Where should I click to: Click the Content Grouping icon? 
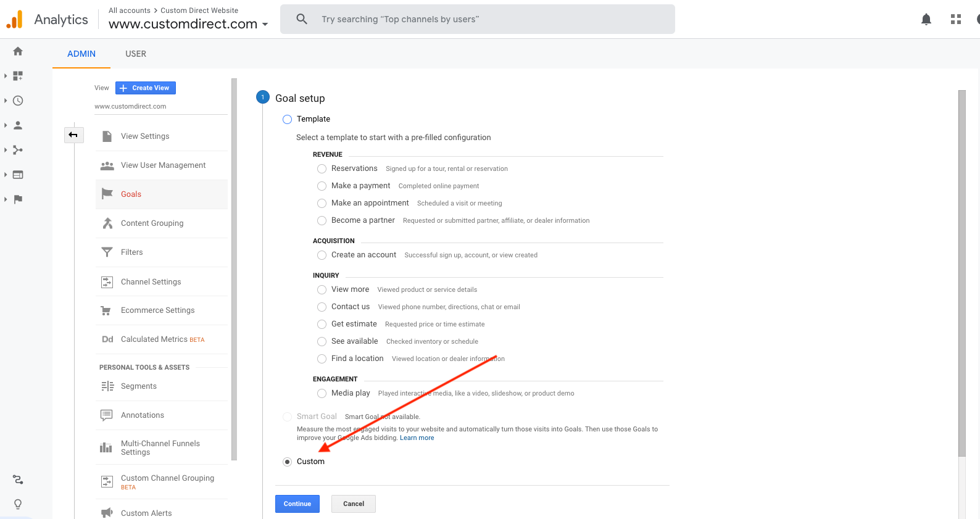(x=107, y=223)
